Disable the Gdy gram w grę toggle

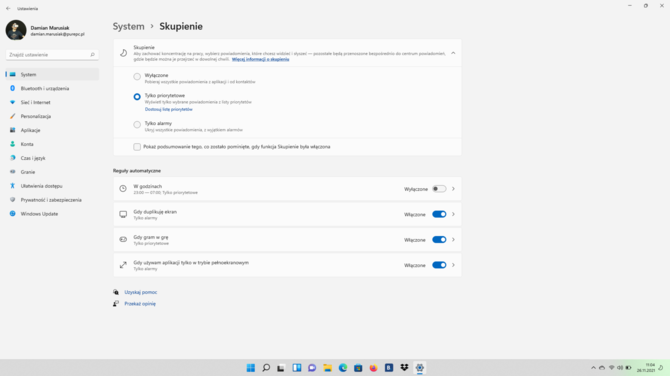[439, 240]
